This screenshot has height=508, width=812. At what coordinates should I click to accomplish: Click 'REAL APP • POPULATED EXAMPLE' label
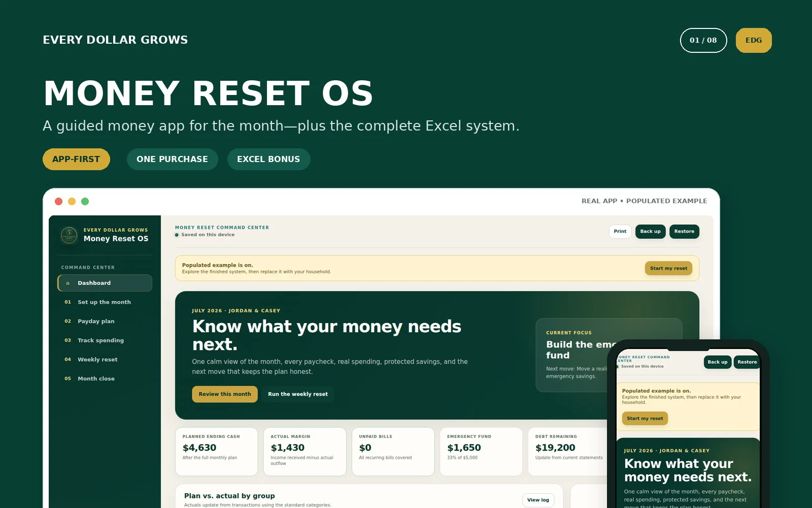pos(644,201)
